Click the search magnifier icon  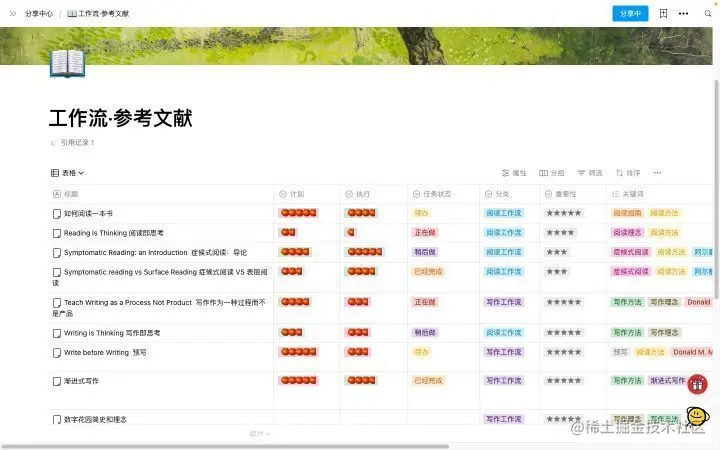(x=708, y=14)
